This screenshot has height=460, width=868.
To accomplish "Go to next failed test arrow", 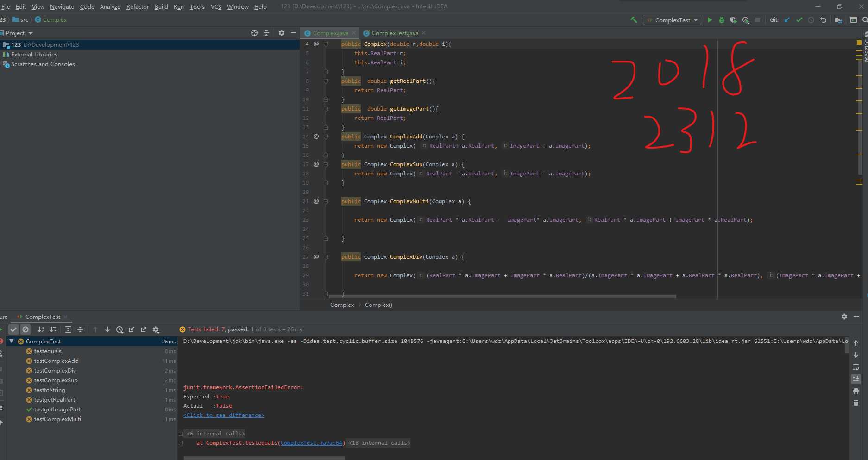I will click(x=107, y=329).
